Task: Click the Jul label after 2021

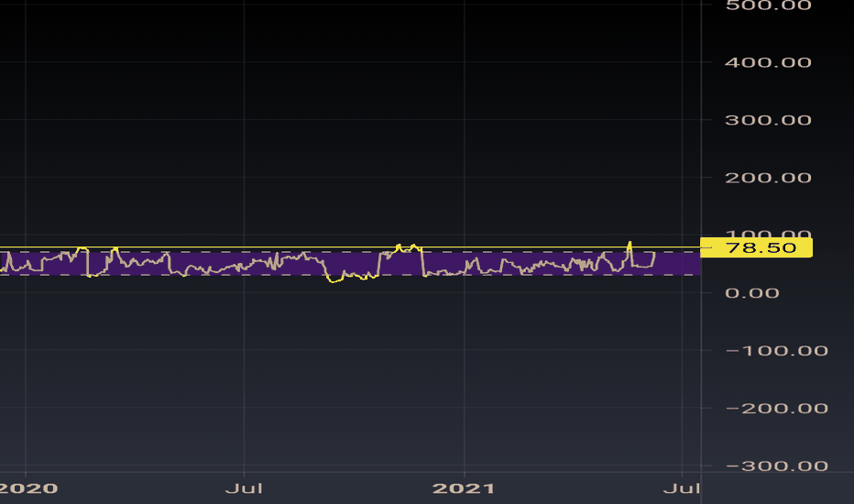Action: point(682,488)
